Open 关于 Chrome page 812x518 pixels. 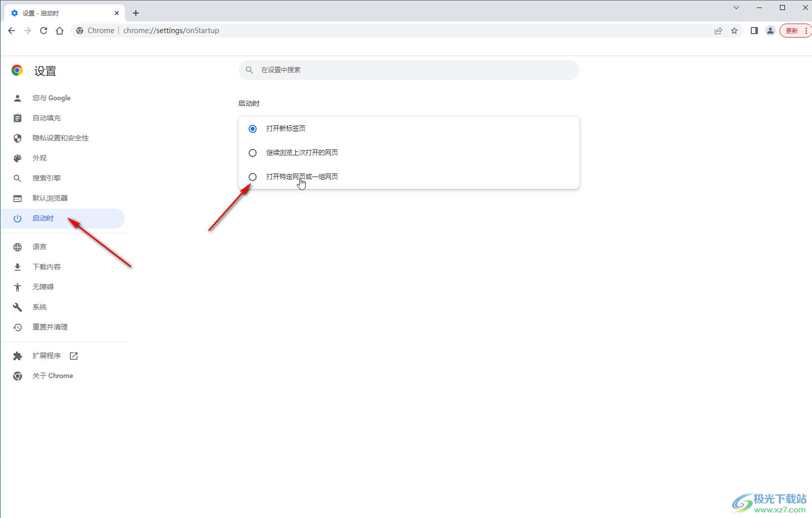63,376
